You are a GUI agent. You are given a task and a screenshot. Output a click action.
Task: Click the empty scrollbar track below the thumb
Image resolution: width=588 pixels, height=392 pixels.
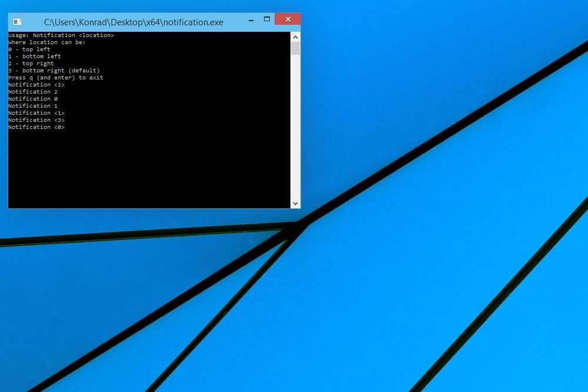(x=296, y=128)
